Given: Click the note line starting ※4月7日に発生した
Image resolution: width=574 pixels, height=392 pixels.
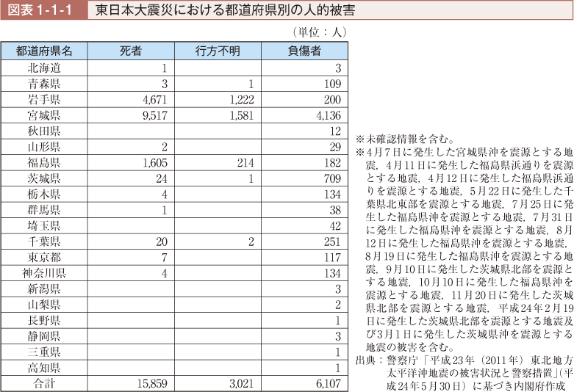Looking at the screenshot, I should (x=464, y=152).
